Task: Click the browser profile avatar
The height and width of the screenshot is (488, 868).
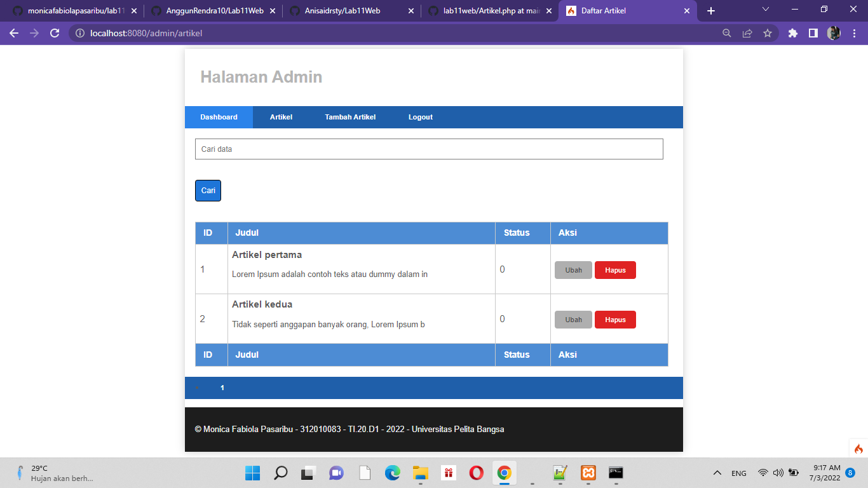Action: pos(833,33)
